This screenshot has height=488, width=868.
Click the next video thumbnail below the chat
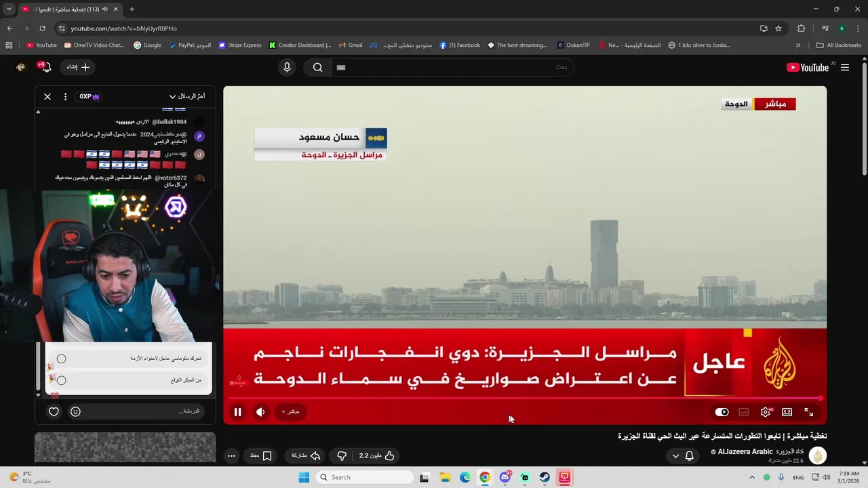tap(125, 448)
